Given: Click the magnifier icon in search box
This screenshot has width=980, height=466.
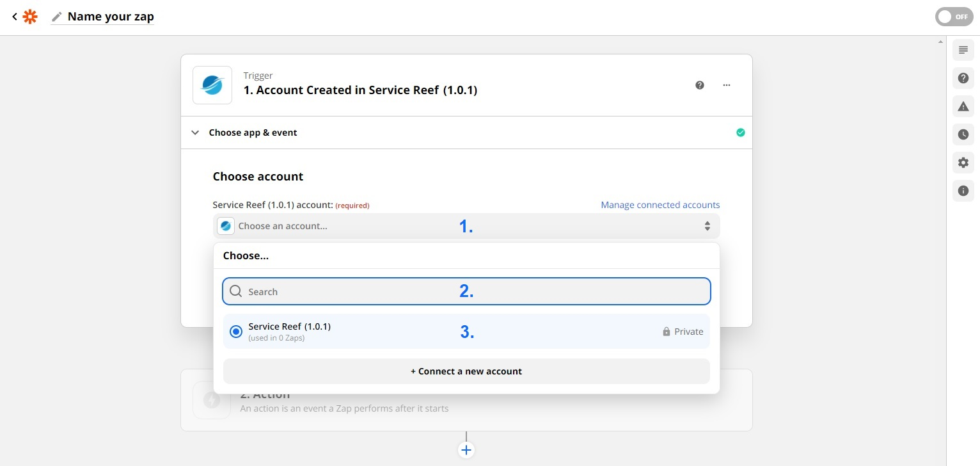Looking at the screenshot, I should click(236, 291).
